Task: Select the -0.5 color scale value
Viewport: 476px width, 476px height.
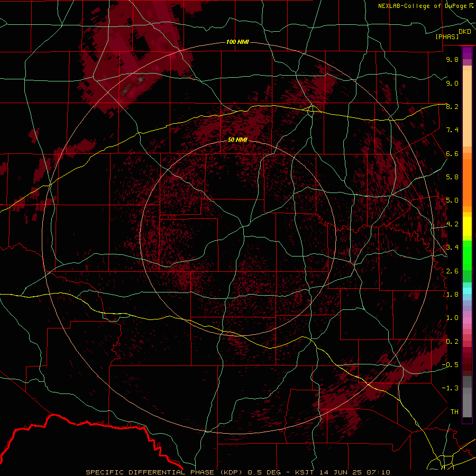Action: pyautogui.click(x=450, y=365)
